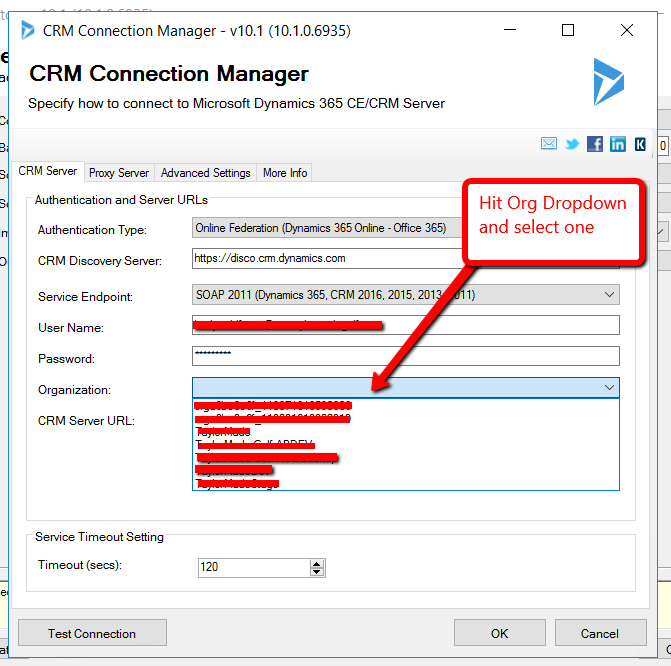Open the Facebook icon link
The width and height of the screenshot is (671, 666).
tap(595, 144)
